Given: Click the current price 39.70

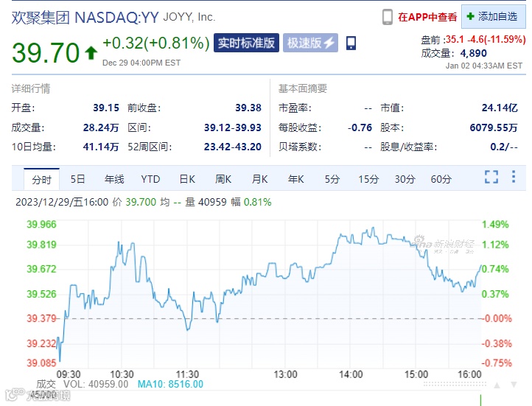Looking at the screenshot, I should coord(46,52).
